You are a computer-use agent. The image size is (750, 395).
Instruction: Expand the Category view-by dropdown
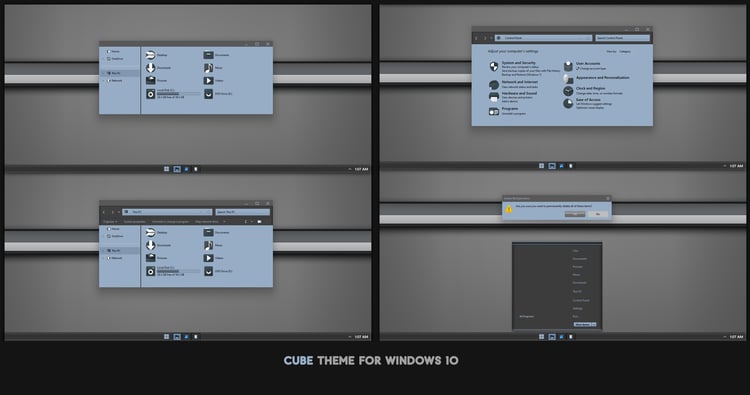pyautogui.click(x=626, y=51)
